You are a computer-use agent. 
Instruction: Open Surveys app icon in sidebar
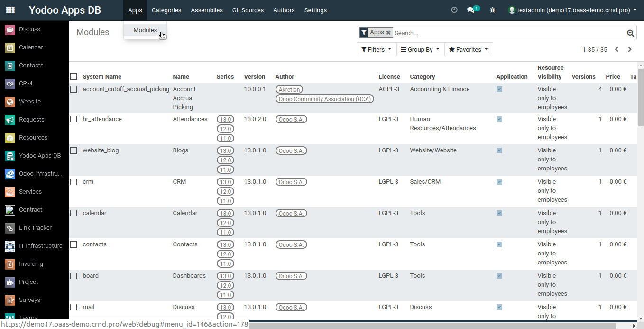click(10, 300)
